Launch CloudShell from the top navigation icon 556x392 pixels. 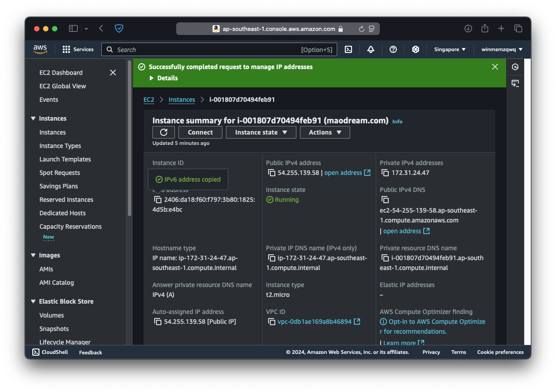coord(348,49)
